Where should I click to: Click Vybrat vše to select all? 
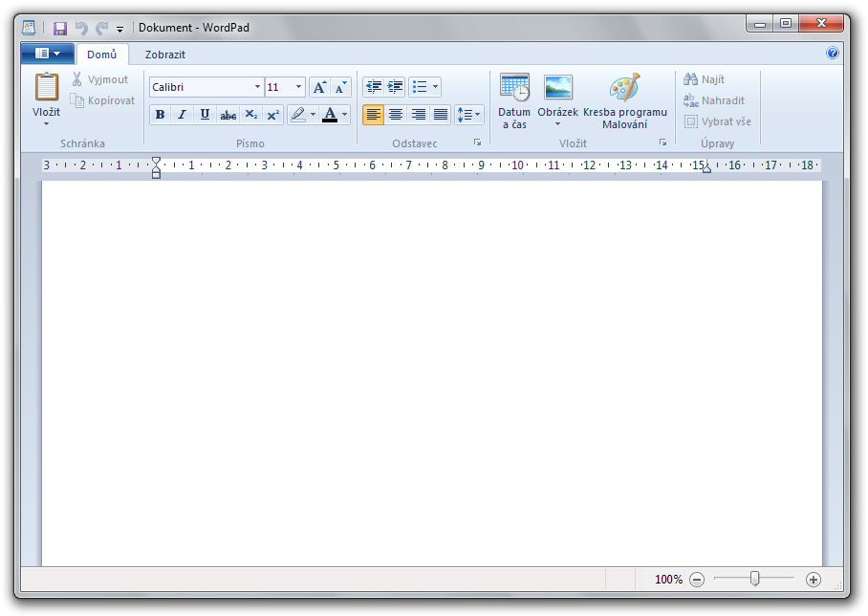tap(717, 121)
